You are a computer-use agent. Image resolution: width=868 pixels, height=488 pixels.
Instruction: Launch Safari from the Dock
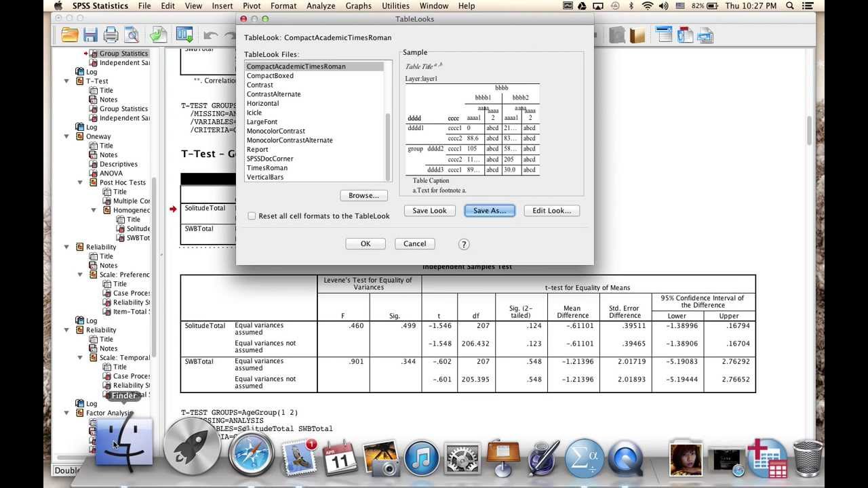point(251,454)
